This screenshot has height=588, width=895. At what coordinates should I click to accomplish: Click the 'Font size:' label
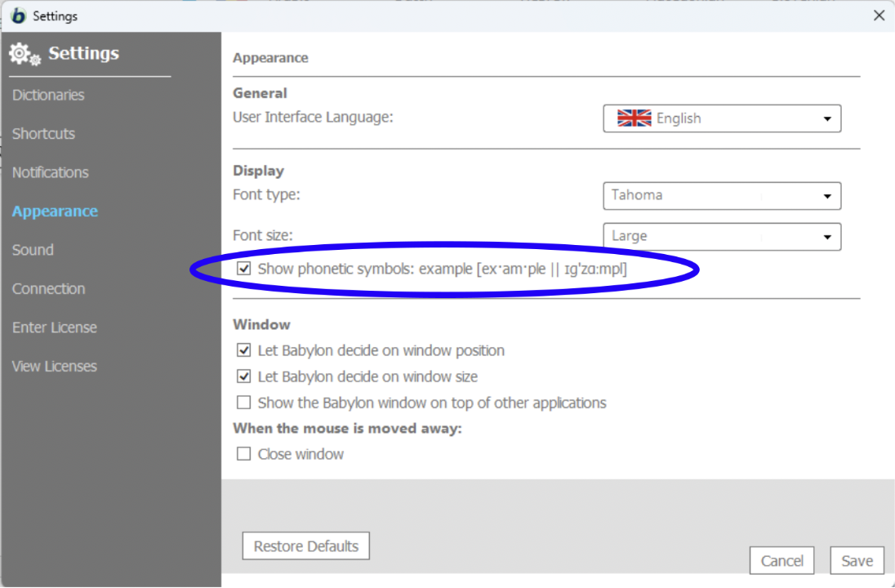point(263,235)
